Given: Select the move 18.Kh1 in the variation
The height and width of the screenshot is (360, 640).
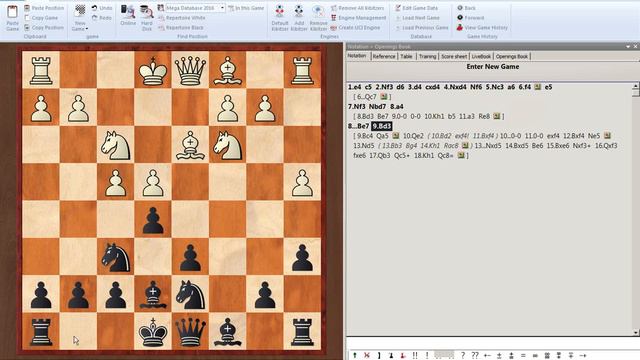Looking at the screenshot, I should pos(425,156).
